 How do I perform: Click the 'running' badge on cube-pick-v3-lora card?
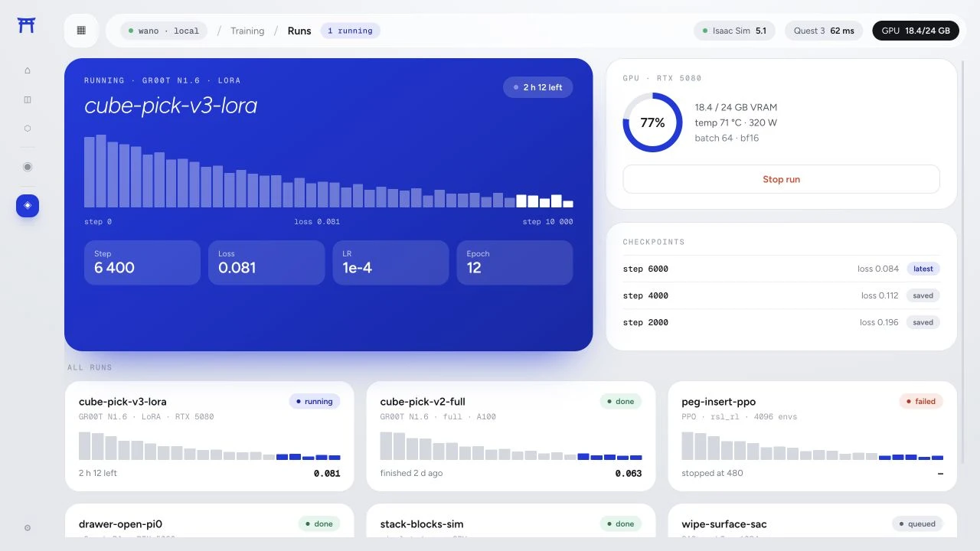315,401
